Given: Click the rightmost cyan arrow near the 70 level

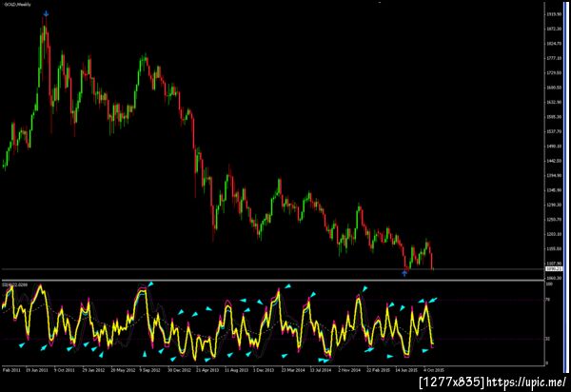Looking at the screenshot, I should pos(433,300).
